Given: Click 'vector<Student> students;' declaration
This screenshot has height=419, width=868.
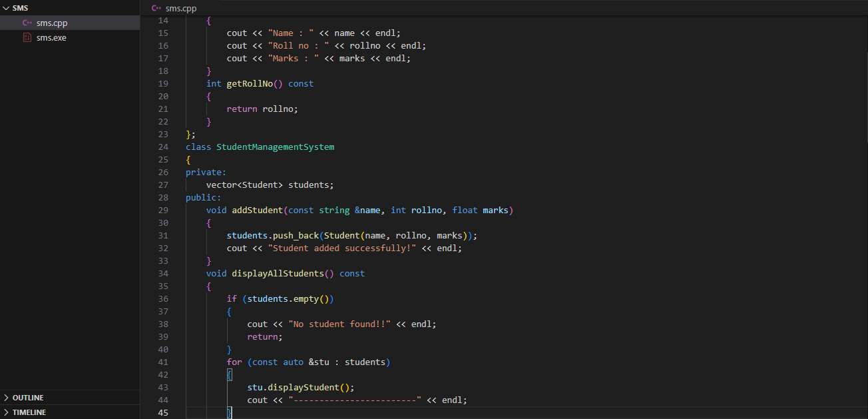Looking at the screenshot, I should [270, 185].
